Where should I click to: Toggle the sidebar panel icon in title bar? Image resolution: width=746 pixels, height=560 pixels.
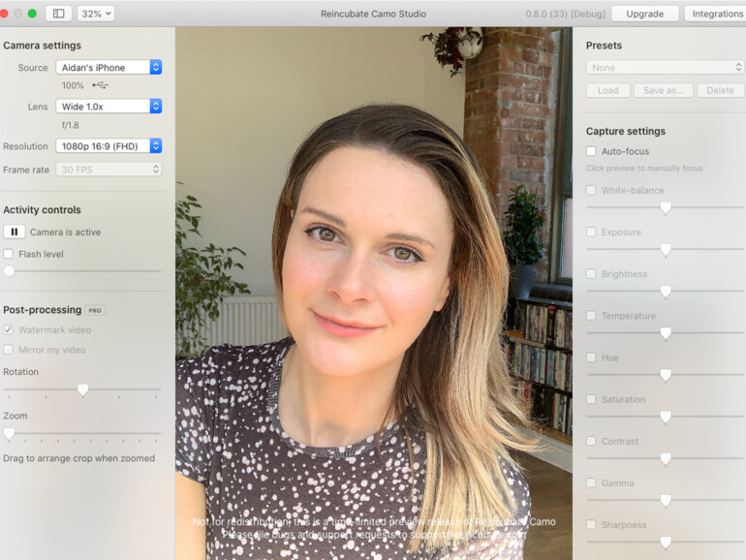pos(58,14)
